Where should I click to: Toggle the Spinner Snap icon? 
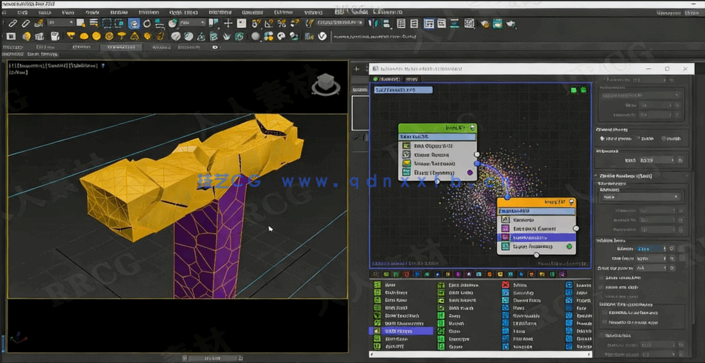pyautogui.click(x=294, y=22)
